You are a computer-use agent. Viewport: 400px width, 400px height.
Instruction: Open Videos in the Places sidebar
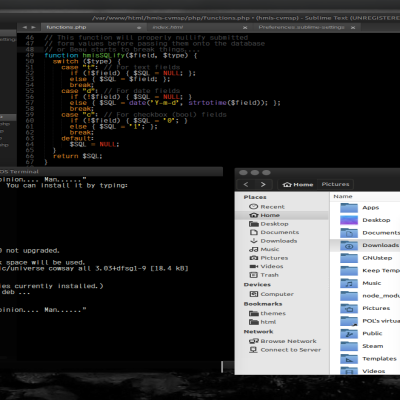[x=266, y=266]
